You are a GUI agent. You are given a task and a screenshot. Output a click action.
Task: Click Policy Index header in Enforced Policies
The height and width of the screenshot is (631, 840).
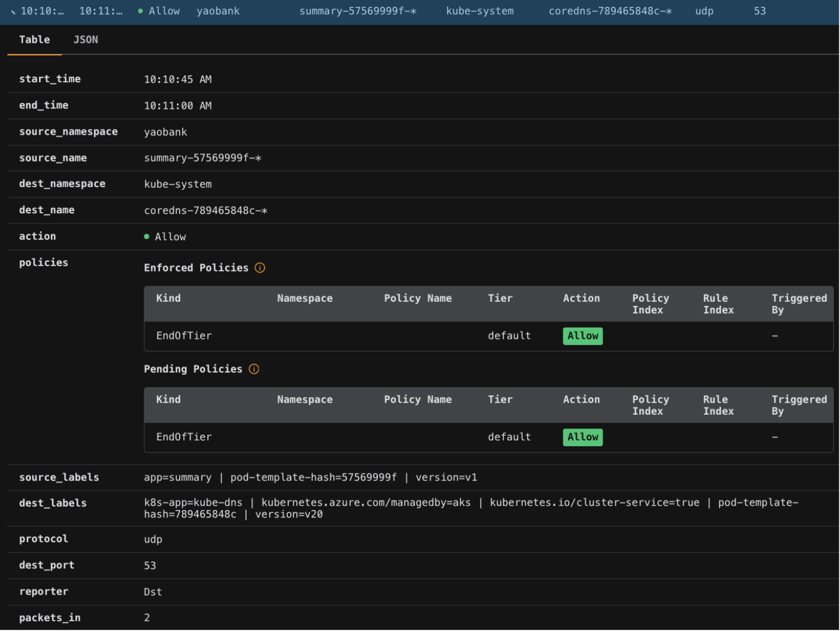[x=651, y=304]
